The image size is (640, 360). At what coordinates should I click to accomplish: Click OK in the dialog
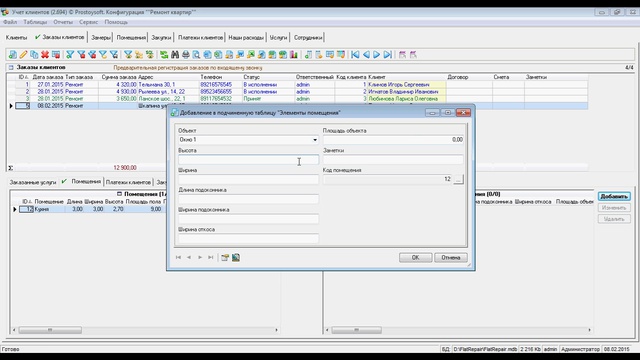click(416, 257)
